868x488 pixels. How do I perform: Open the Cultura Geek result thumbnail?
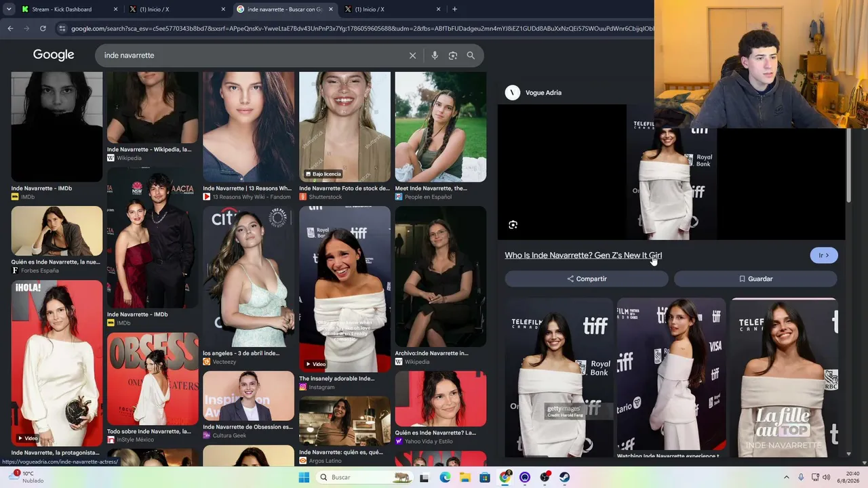[249, 396]
